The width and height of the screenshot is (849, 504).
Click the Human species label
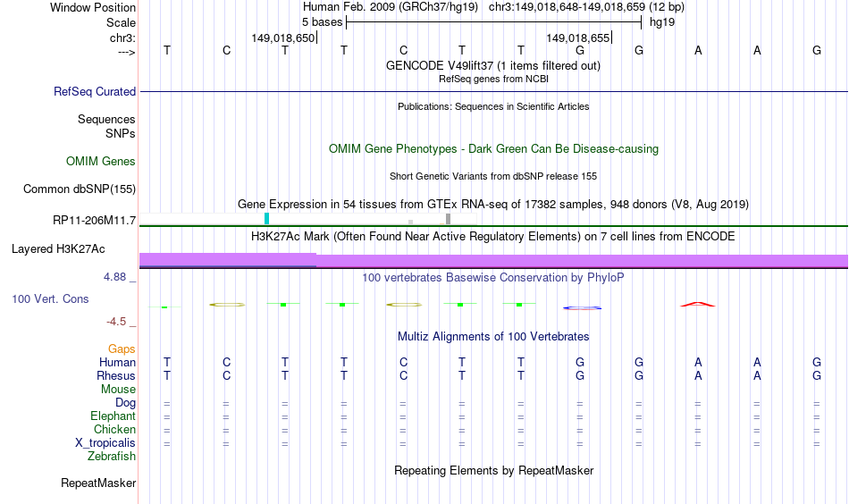coord(117,362)
